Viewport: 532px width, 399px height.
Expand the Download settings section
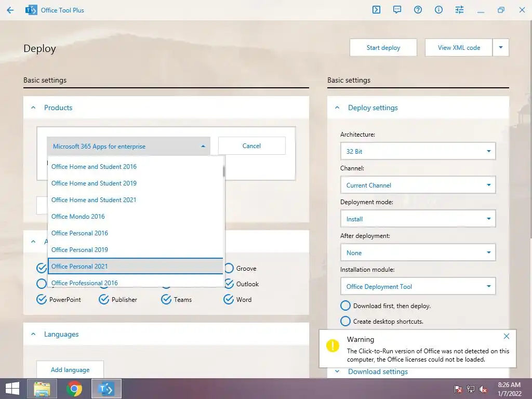pos(337,371)
